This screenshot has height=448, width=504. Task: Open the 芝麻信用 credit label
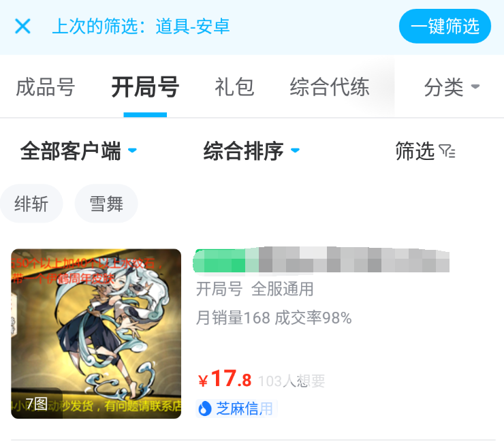coord(236,409)
